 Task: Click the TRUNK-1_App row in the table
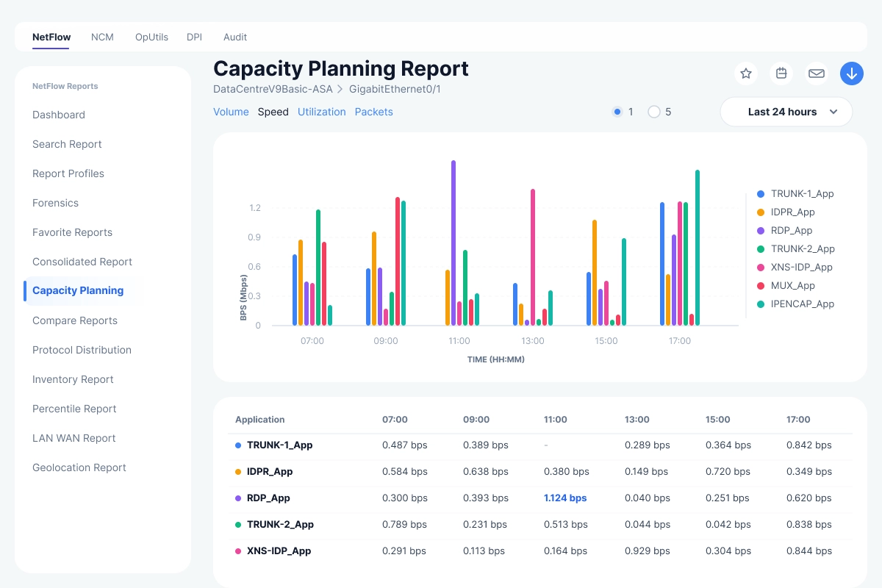tap(540, 445)
